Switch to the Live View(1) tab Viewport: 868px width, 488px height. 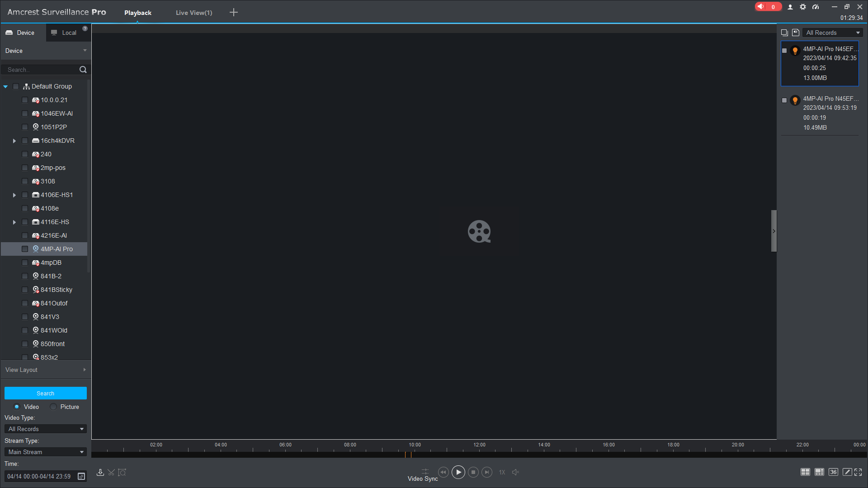(x=194, y=13)
